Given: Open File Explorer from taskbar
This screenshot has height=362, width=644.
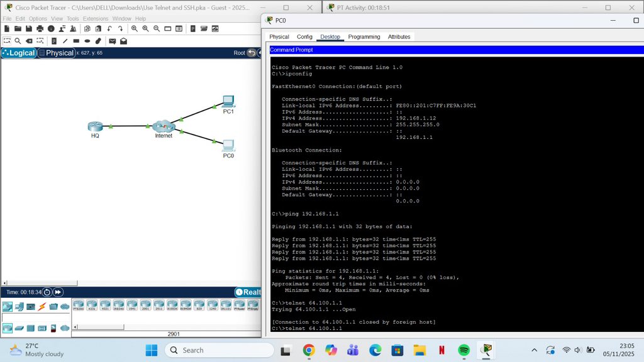Looking at the screenshot, I should [x=419, y=350].
